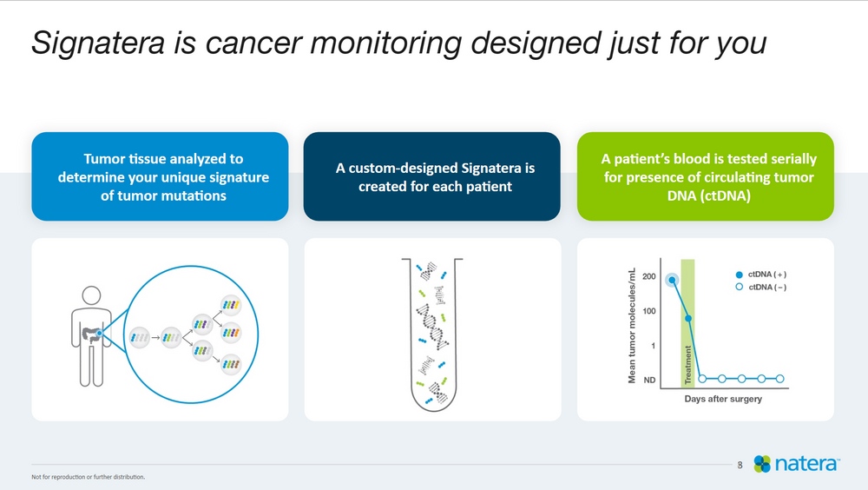Click the test tube DNA illustration
This screenshot has width=868, height=490.
pyautogui.click(x=433, y=332)
